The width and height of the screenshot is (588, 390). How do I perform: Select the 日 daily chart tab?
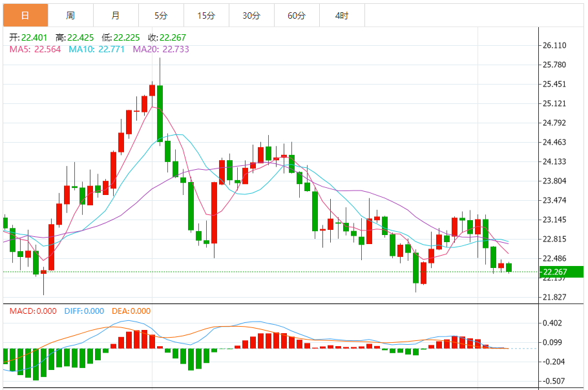(x=25, y=15)
